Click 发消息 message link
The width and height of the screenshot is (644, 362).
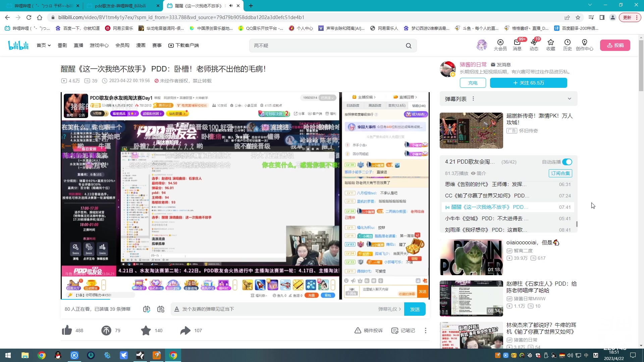(501, 65)
